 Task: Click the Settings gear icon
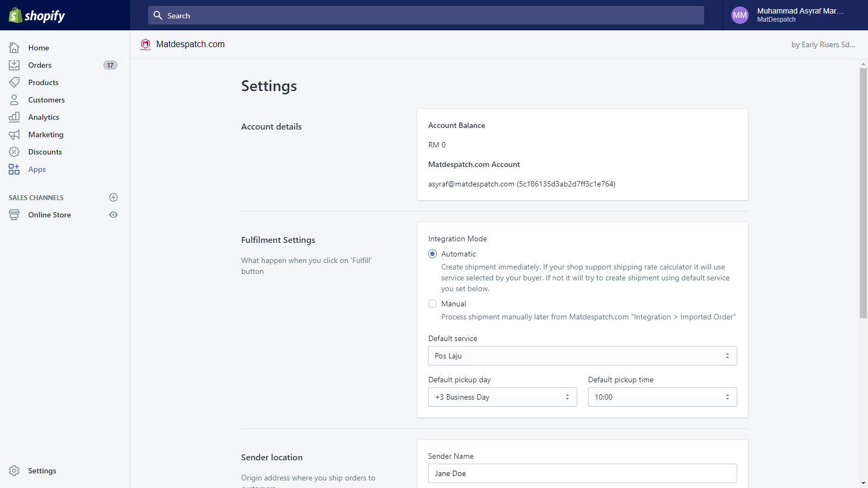14,471
